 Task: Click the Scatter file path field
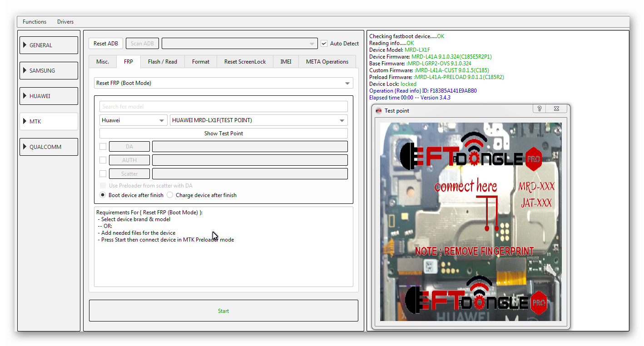[x=250, y=174]
